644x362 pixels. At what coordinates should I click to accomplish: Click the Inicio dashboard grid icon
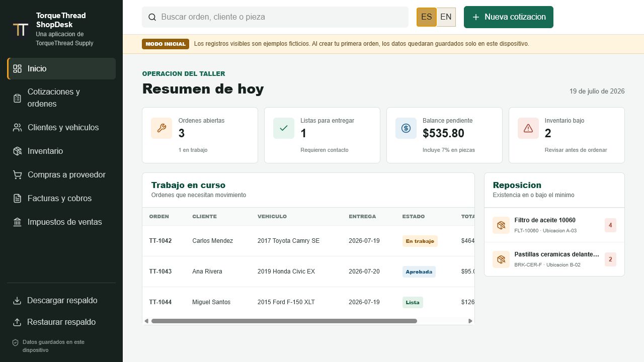click(17, 69)
